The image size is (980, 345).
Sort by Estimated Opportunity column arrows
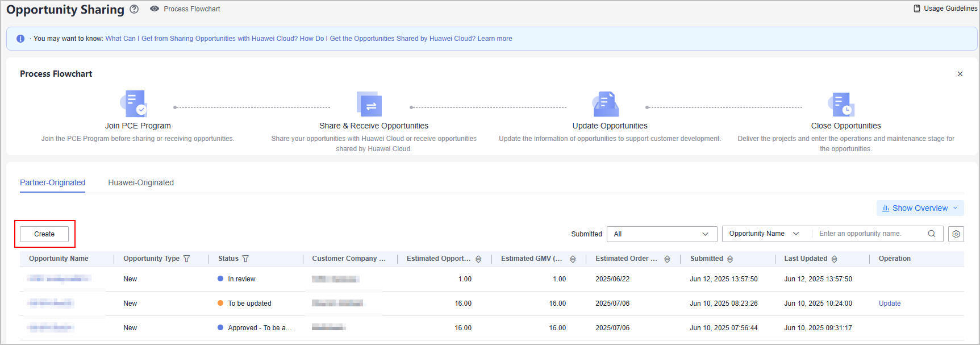[478, 259]
